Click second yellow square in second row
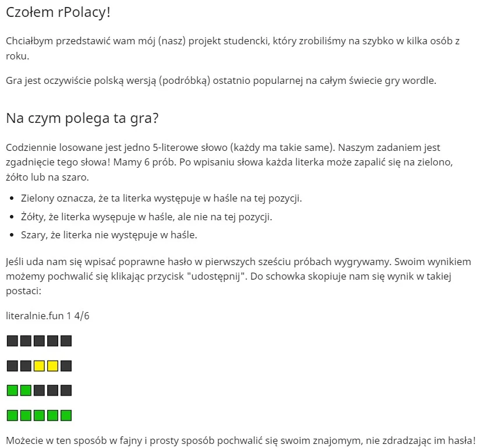 (x=52, y=366)
